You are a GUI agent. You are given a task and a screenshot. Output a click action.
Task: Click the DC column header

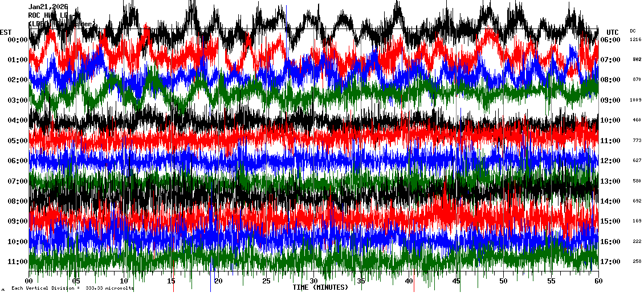coord(633,31)
